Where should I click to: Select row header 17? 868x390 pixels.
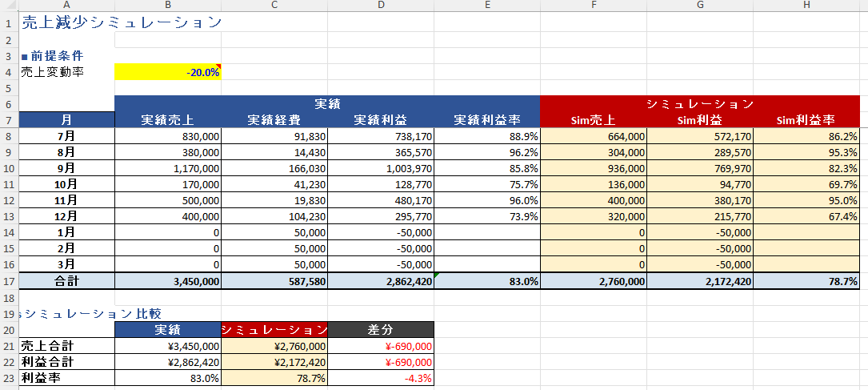point(9,281)
